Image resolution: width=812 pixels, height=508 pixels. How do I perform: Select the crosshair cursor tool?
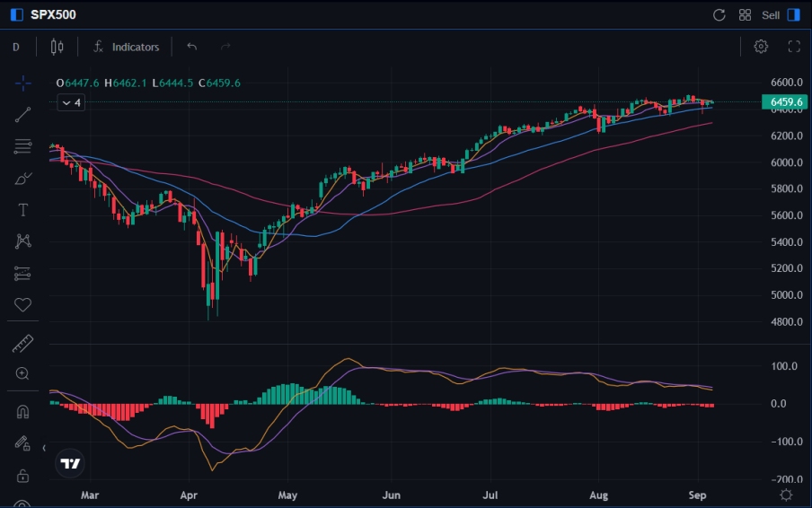[x=22, y=83]
